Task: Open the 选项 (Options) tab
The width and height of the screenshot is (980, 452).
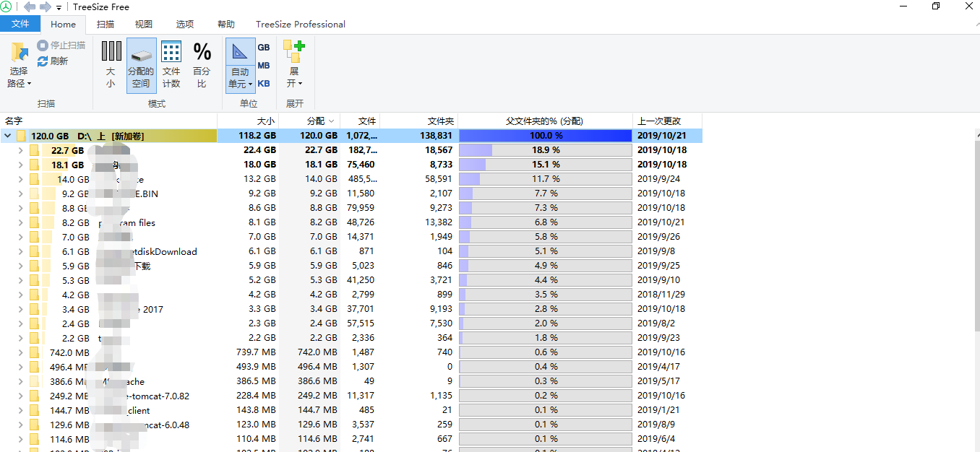Action: pos(185,24)
